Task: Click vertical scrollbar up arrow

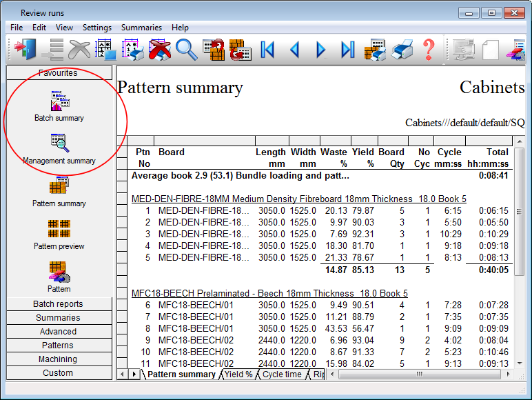Action: click(x=520, y=141)
